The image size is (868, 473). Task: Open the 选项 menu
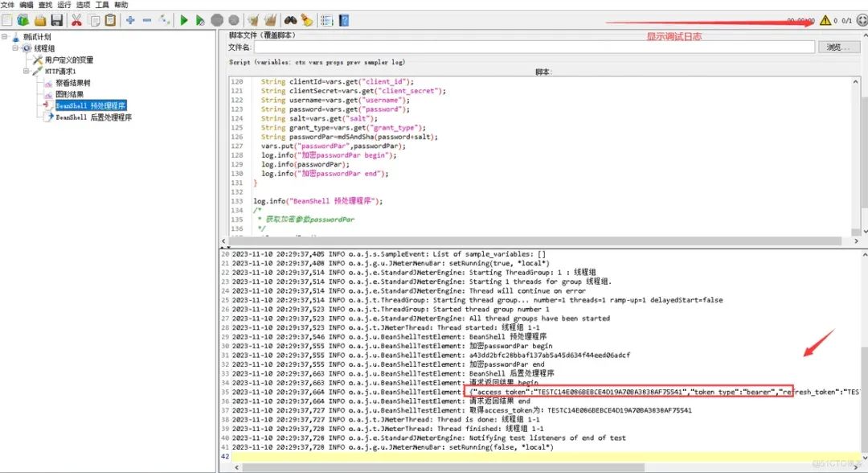(x=83, y=5)
